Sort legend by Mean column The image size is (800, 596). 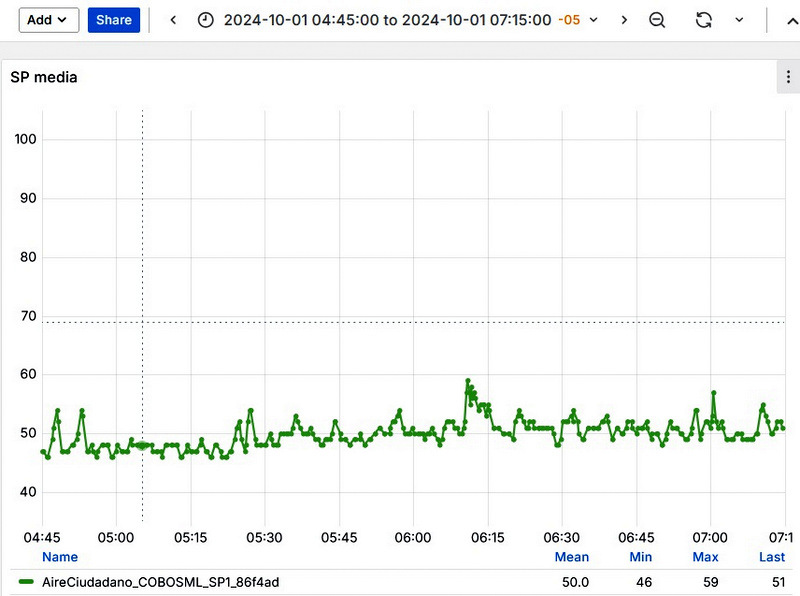point(571,557)
